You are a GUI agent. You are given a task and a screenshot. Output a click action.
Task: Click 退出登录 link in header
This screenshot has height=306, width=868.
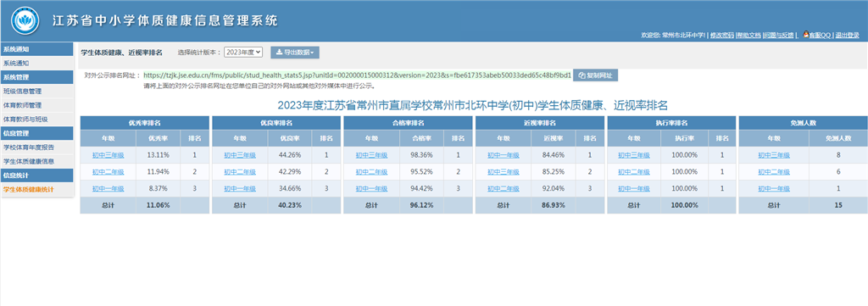coord(848,35)
